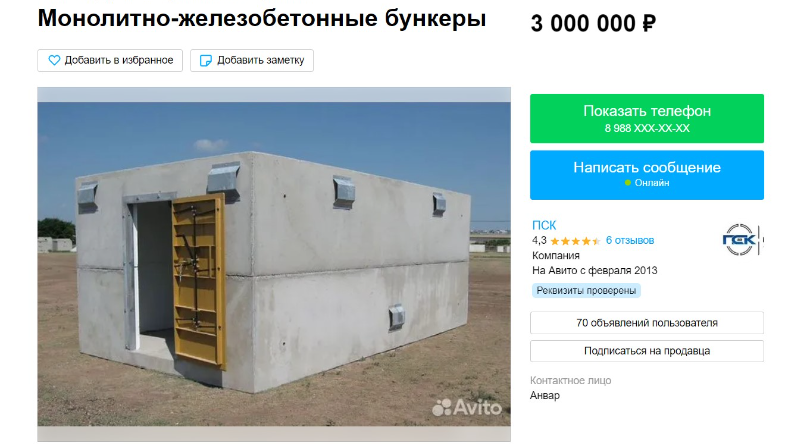The height and width of the screenshot is (444, 790).
Task: Open the bunker photo in gallery
Action: [x=274, y=265]
